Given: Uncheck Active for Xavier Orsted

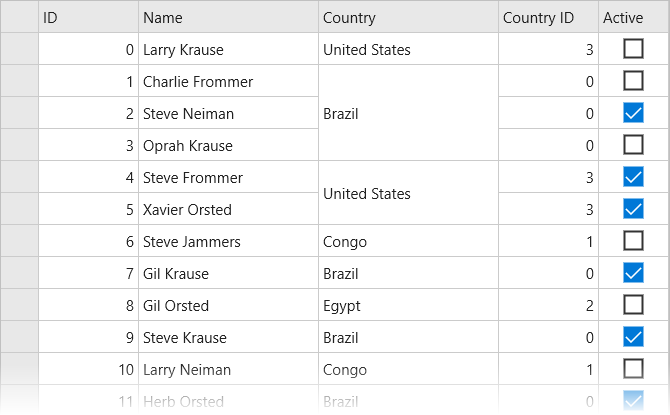Looking at the screenshot, I should [633, 209].
